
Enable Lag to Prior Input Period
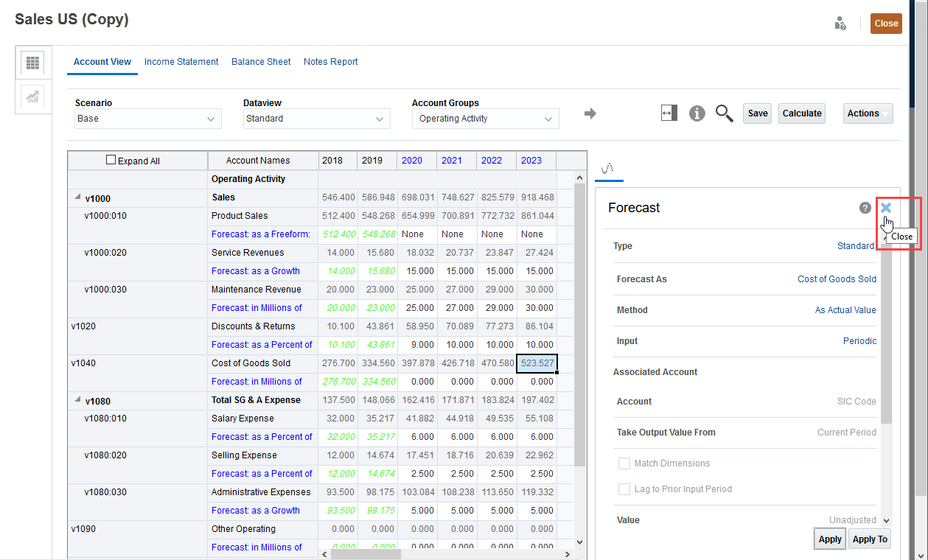624,489
